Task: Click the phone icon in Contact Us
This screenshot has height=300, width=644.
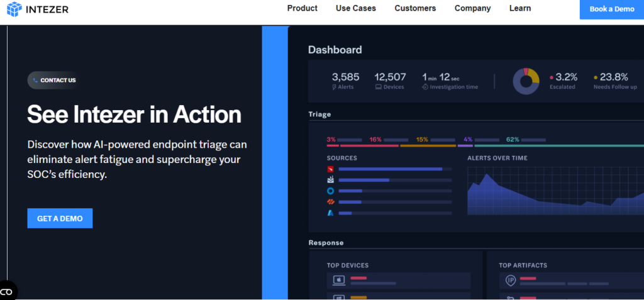Action: pos(35,81)
